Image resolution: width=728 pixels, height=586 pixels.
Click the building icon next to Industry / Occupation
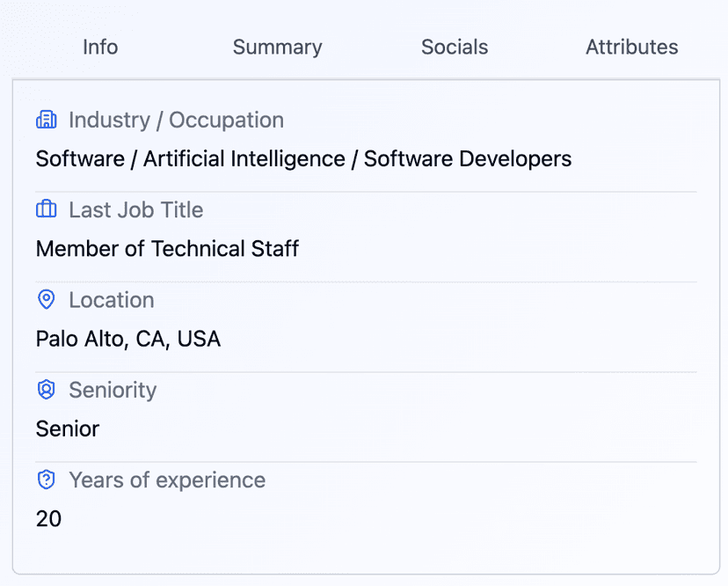(x=46, y=120)
